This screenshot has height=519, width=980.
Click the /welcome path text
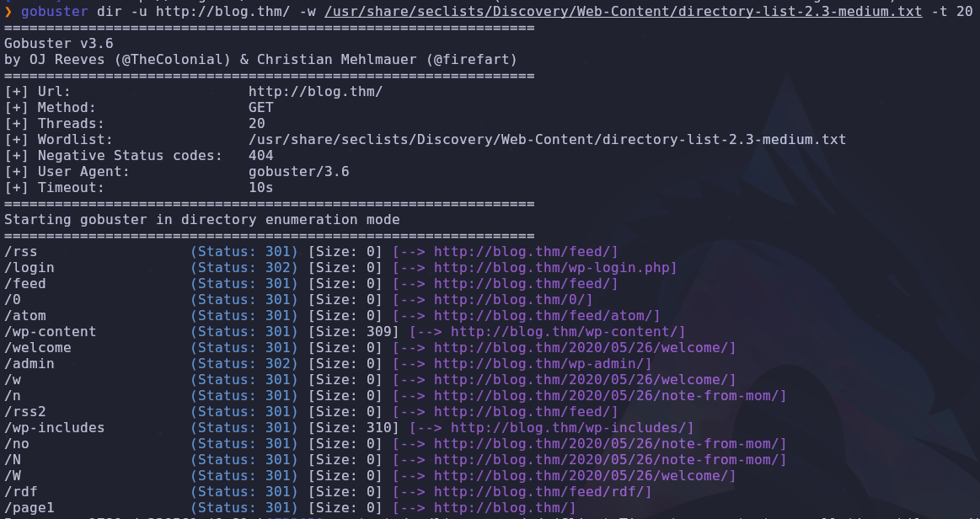(x=38, y=347)
